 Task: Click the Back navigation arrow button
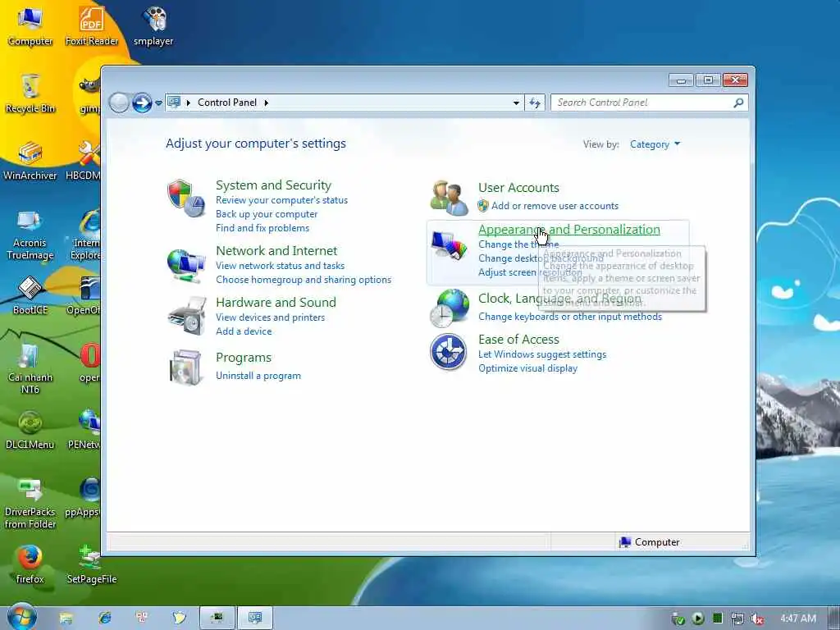pos(119,103)
